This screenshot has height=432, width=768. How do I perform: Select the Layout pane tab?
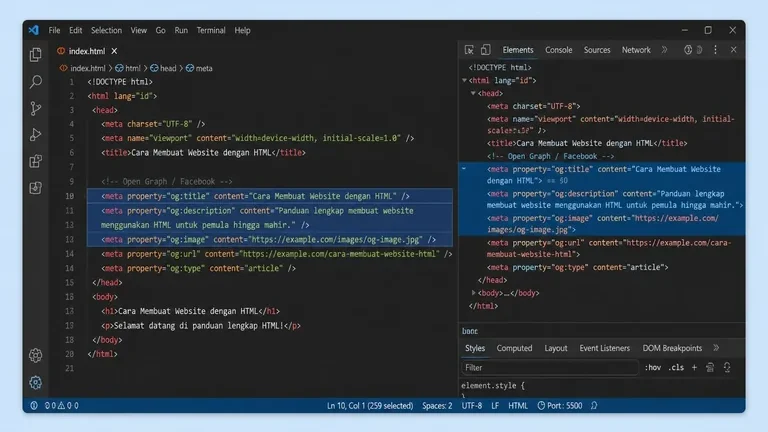556,348
